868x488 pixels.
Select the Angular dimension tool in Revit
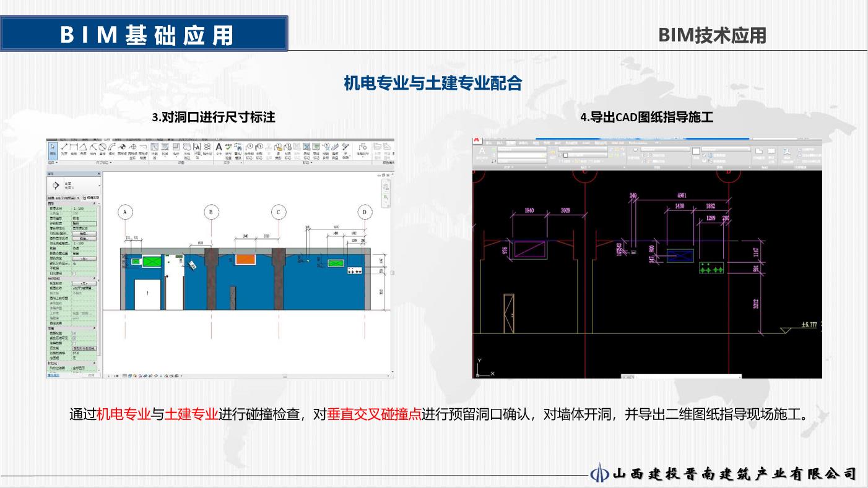[84, 150]
